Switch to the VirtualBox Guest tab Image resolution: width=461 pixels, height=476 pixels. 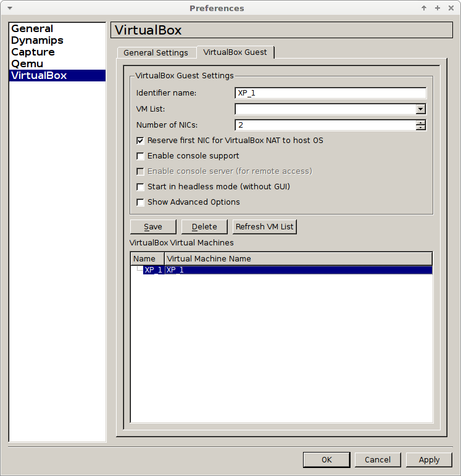coord(235,52)
